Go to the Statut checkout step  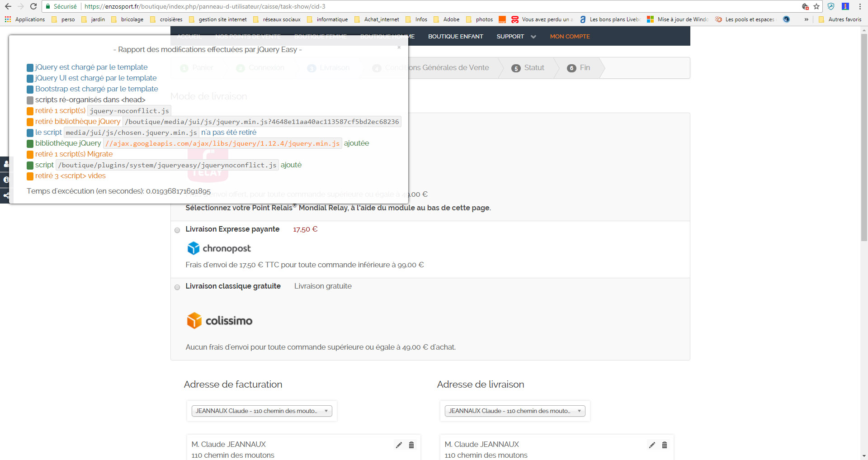tap(528, 68)
